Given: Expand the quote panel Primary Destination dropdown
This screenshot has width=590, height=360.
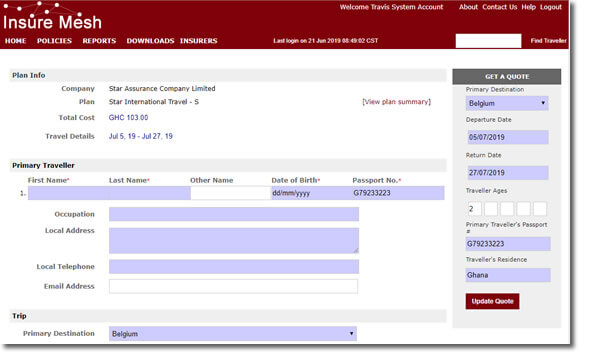Looking at the screenshot, I should [507, 103].
